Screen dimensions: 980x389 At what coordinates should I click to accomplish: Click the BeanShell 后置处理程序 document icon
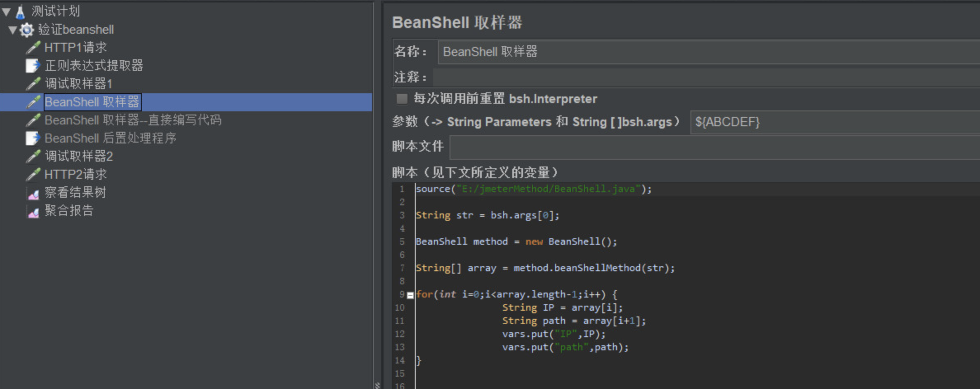click(x=33, y=138)
